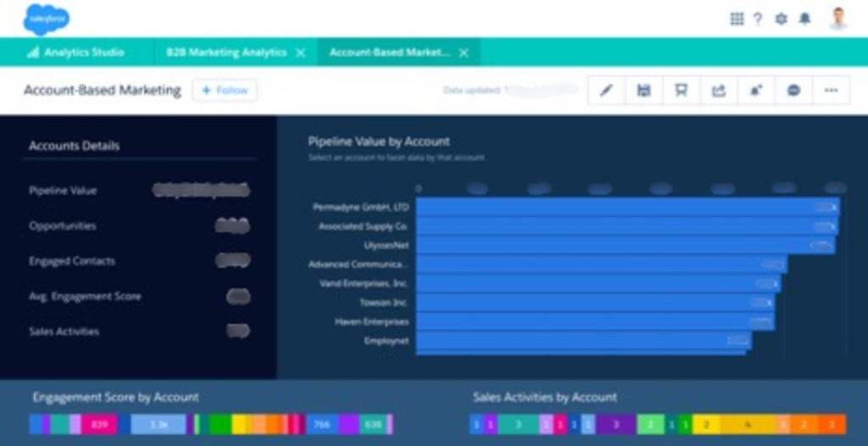Save the dashboard with the disk icon

pos(644,91)
